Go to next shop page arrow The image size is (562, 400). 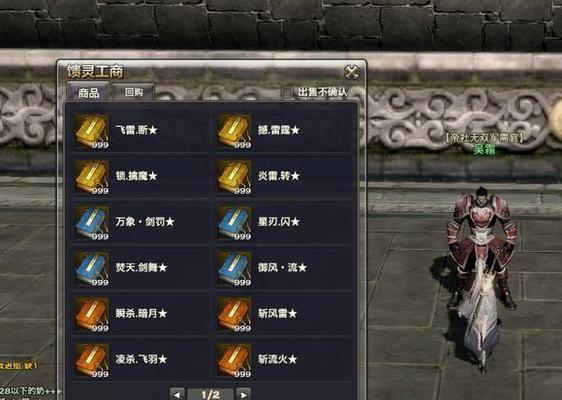tap(243, 395)
